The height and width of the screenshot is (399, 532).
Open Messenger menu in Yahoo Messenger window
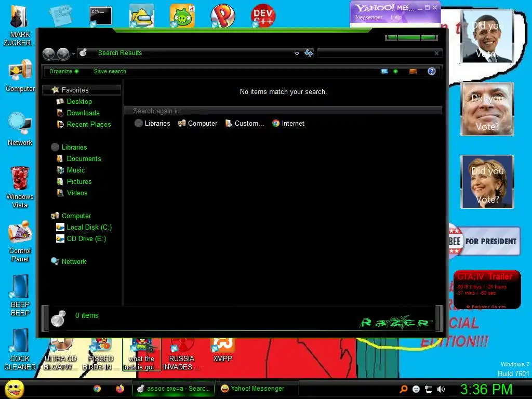(x=369, y=17)
